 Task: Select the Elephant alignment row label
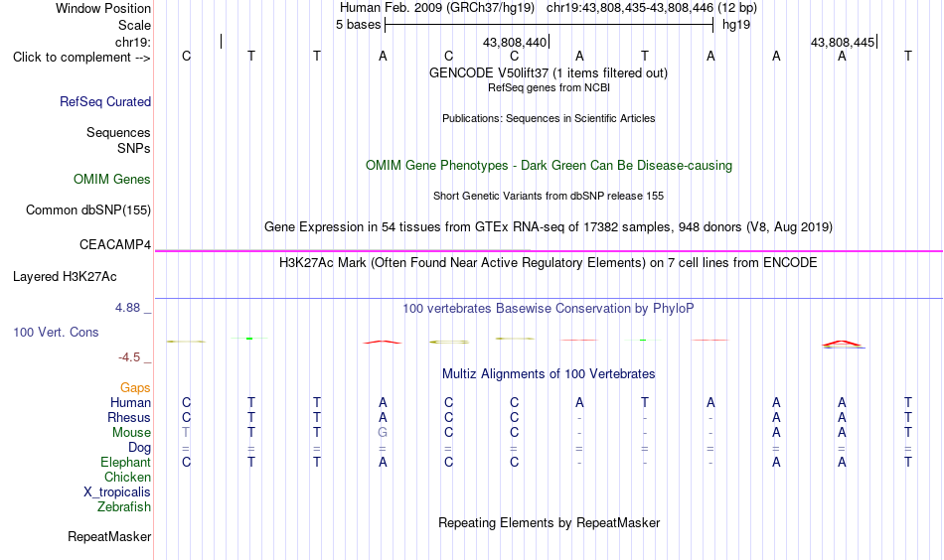click(126, 462)
